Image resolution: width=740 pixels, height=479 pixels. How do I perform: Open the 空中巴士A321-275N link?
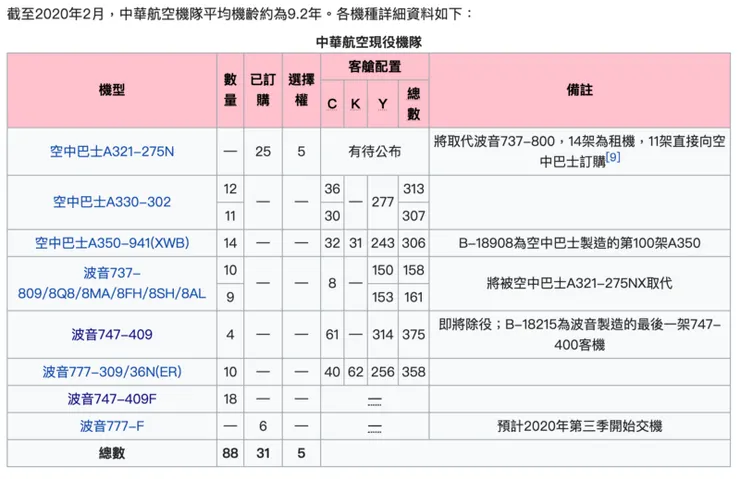pyautogui.click(x=112, y=151)
